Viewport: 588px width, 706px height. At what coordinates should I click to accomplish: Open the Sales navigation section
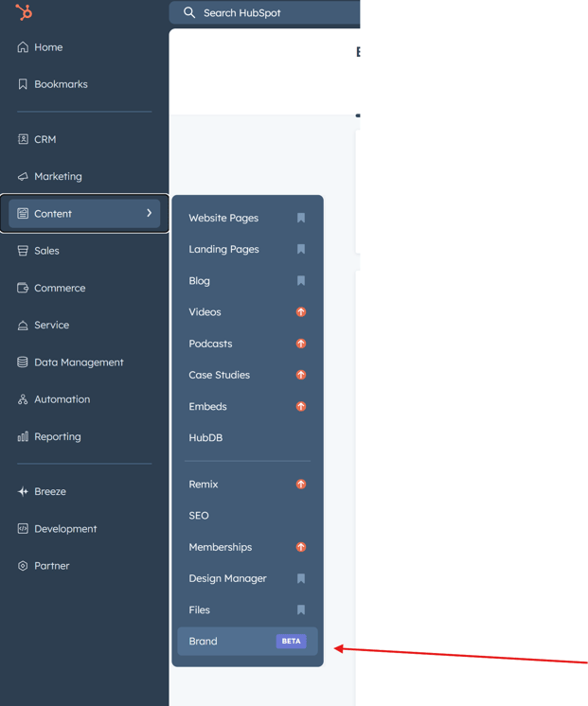pos(46,251)
